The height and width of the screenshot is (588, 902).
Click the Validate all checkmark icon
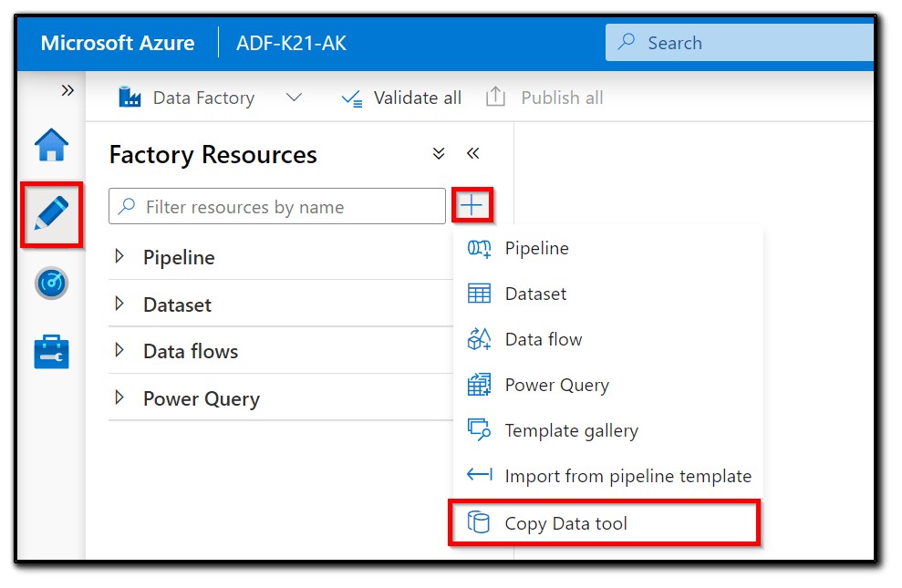352,98
